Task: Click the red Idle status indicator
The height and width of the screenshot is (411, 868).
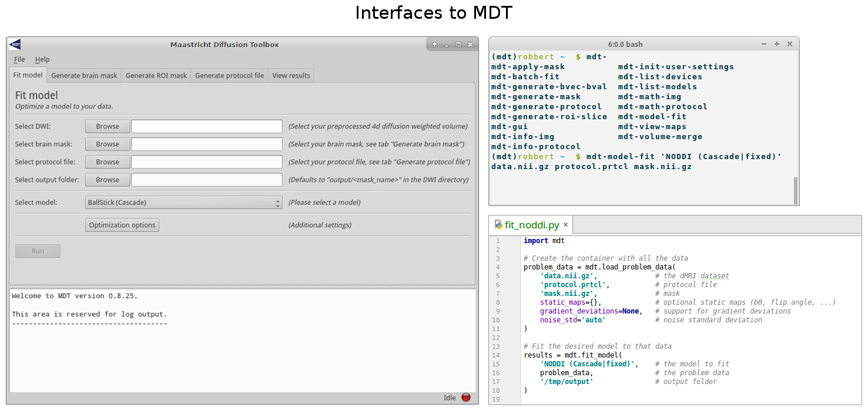Action: tap(466, 397)
